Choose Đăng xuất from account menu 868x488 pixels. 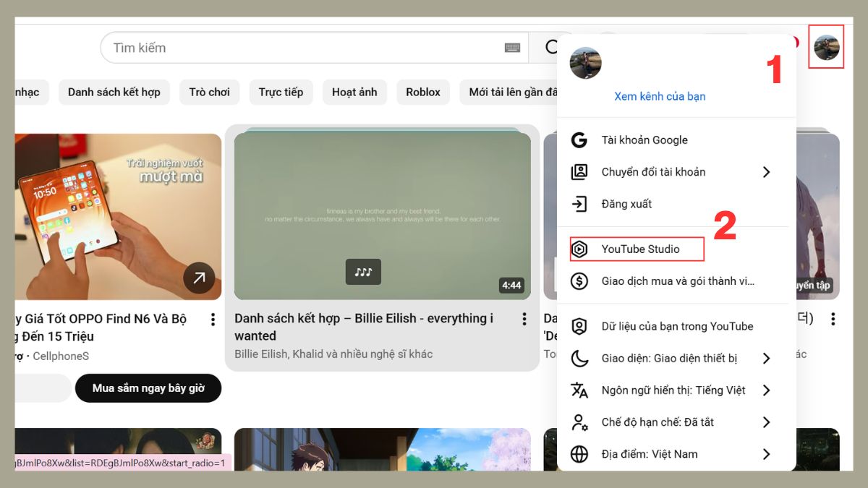point(676,204)
